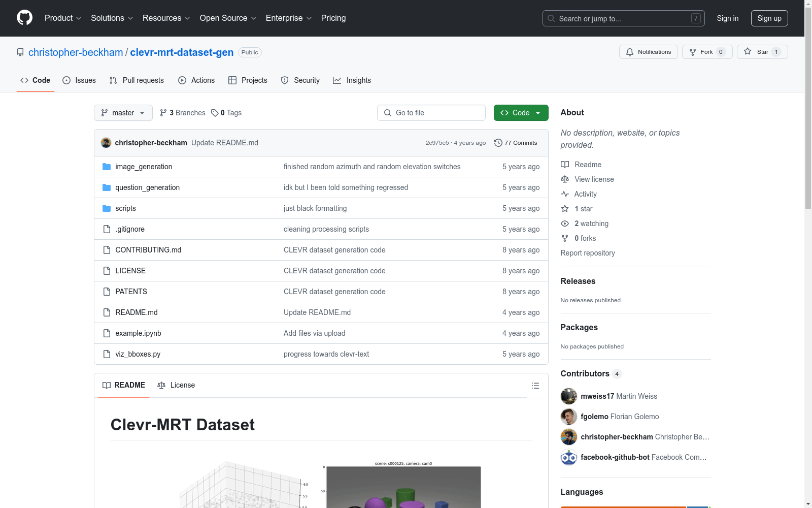
Task: Expand the Product menu
Action: point(63,18)
